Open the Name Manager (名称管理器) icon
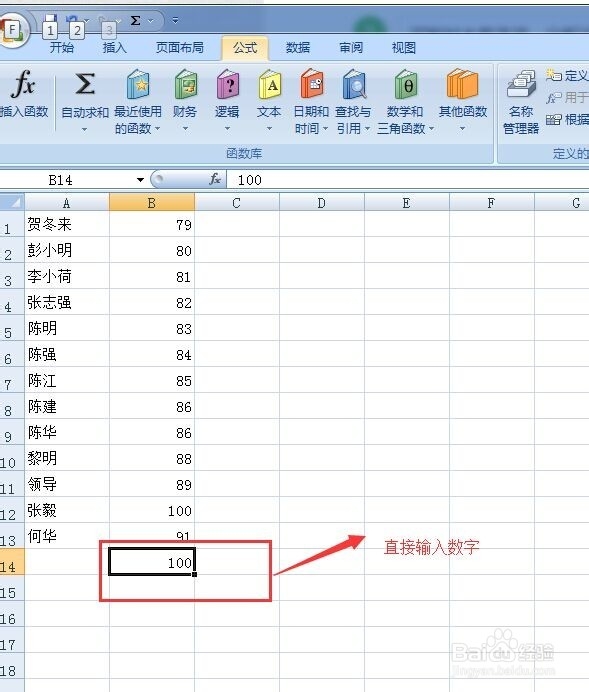 click(521, 84)
